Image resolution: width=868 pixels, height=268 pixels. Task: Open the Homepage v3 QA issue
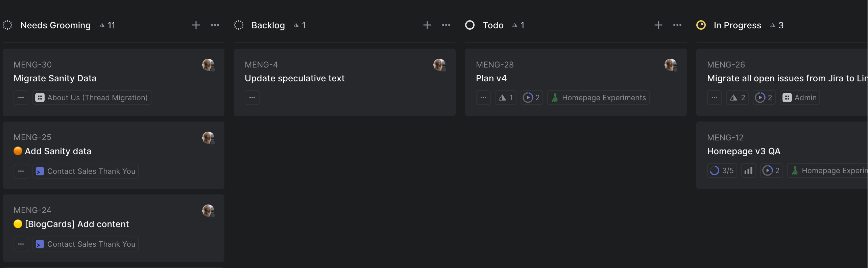744,151
